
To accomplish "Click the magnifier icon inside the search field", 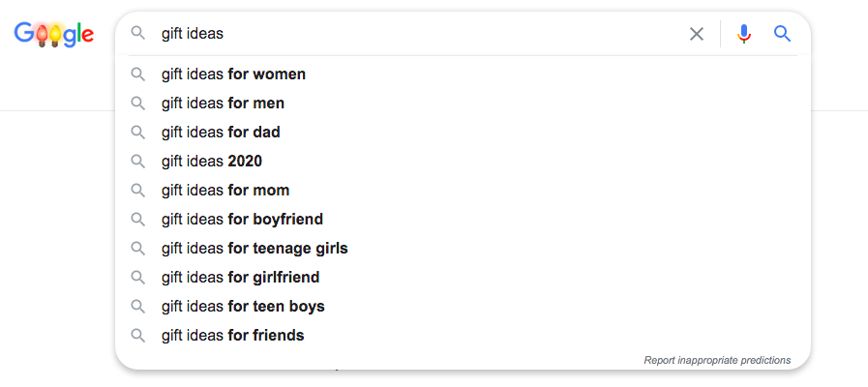I will click(x=138, y=34).
